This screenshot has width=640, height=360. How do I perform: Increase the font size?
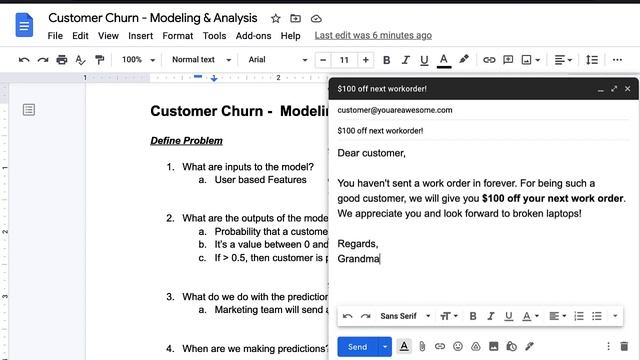pyautogui.click(x=365, y=60)
